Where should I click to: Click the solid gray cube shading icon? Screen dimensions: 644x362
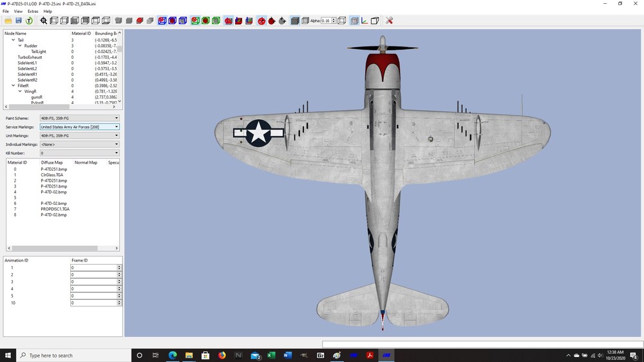(294, 21)
